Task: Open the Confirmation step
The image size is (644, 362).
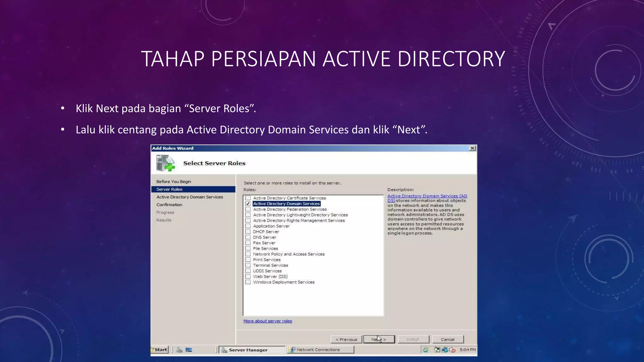Action: tap(169, 205)
